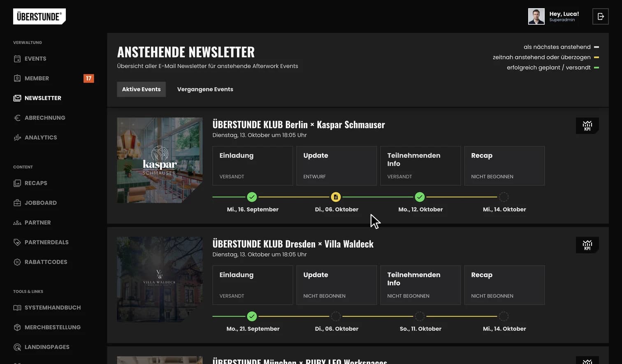Click the Newsletter envelope icon
The image size is (622, 364).
(x=17, y=98)
